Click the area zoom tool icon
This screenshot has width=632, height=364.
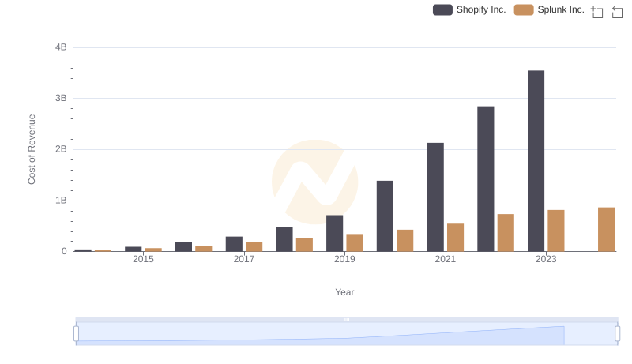coord(597,12)
